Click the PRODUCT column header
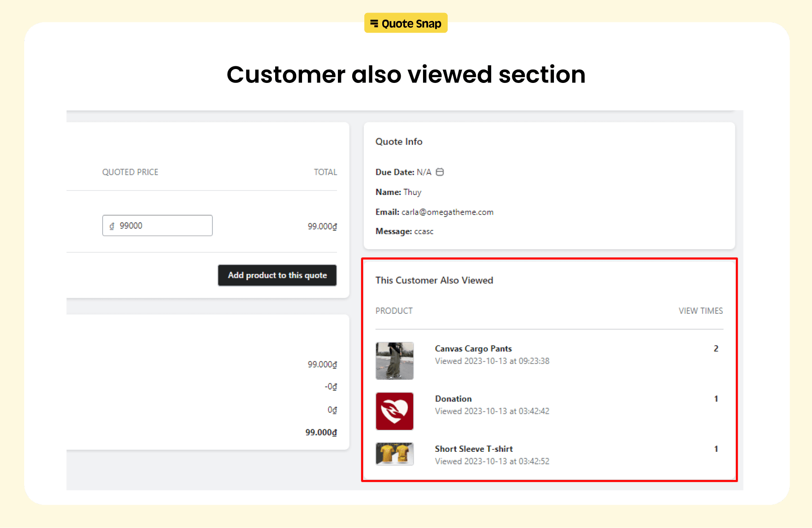The image size is (812, 528). pos(394,310)
